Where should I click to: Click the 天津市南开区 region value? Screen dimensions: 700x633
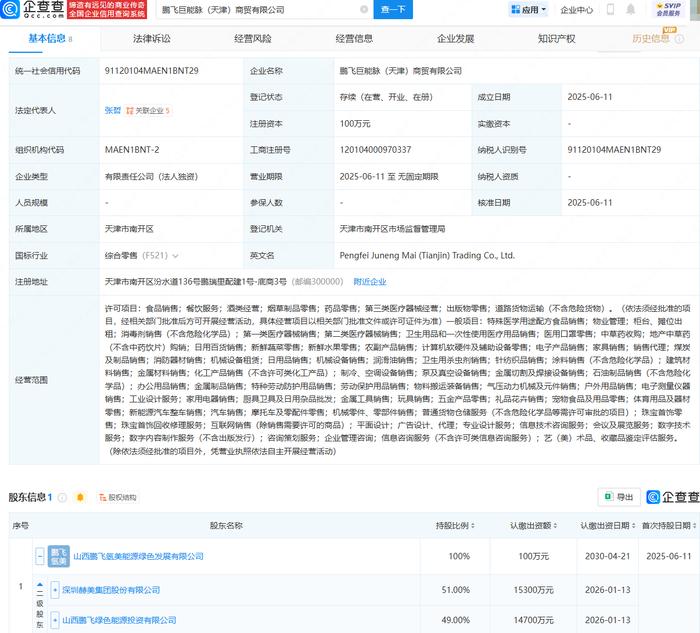tap(129, 229)
